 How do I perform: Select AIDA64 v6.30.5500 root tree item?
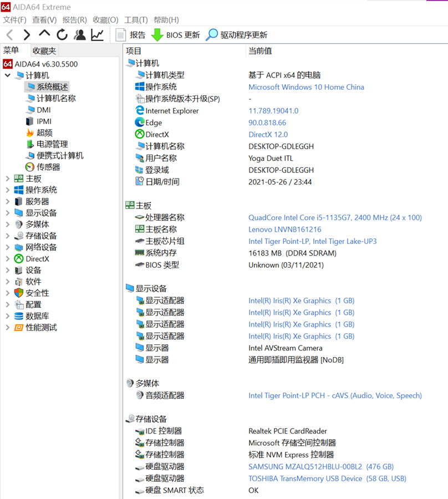tap(40, 64)
